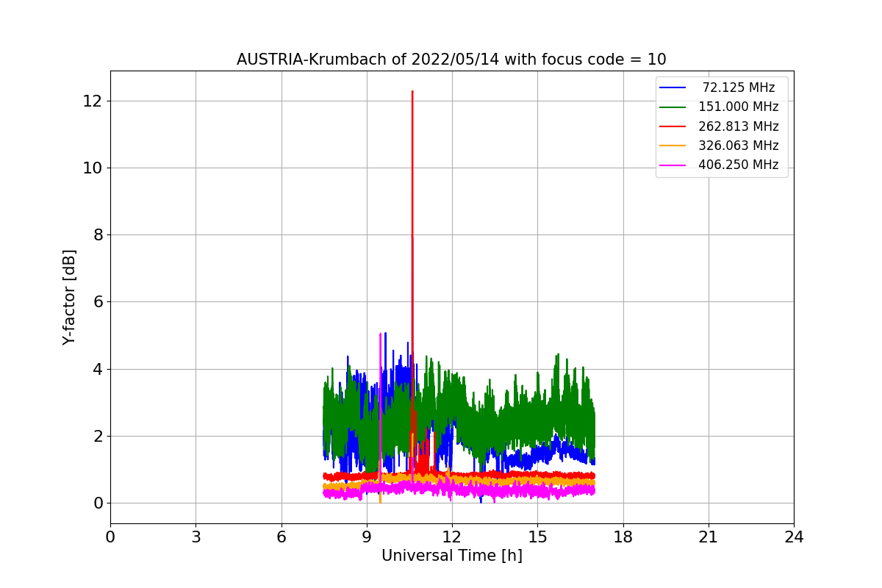Select the 72.125 MHz legend label

point(739,87)
